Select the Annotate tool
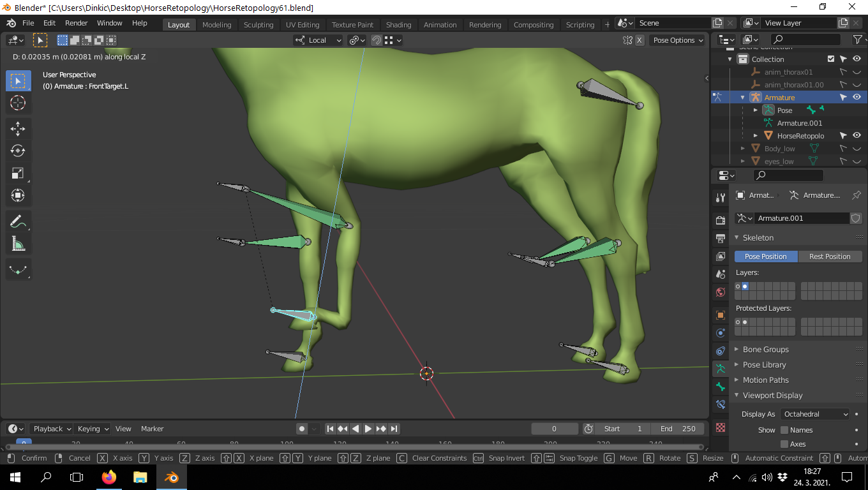The height and width of the screenshot is (490, 868). click(x=18, y=221)
